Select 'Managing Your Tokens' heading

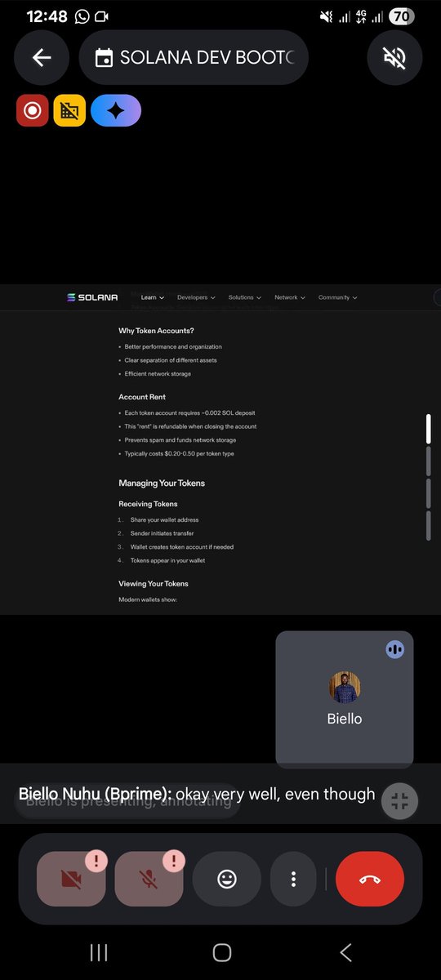[x=162, y=483]
